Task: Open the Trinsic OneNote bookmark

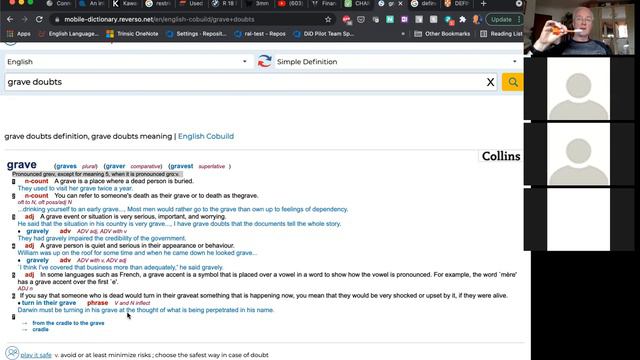Action: click(132, 34)
